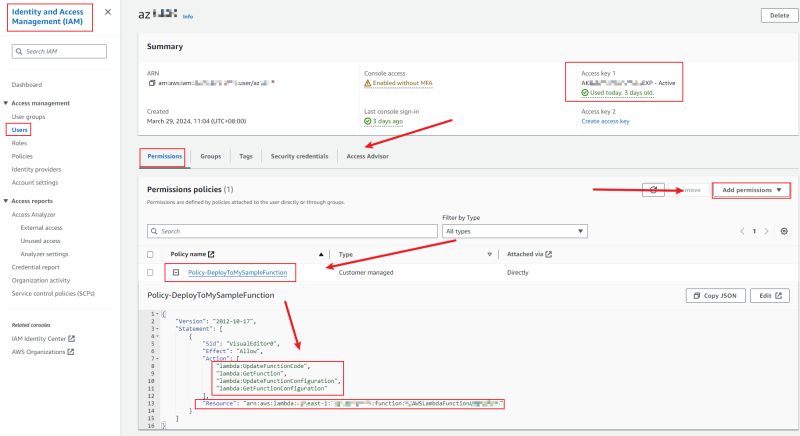Toggle the select-all policies checkbox
The image size is (800, 436).
pyautogui.click(x=150, y=254)
